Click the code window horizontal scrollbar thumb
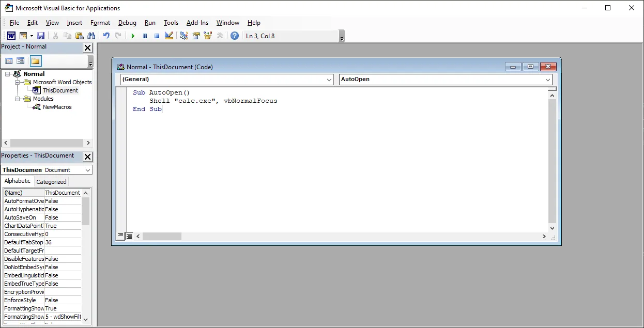 (162, 236)
